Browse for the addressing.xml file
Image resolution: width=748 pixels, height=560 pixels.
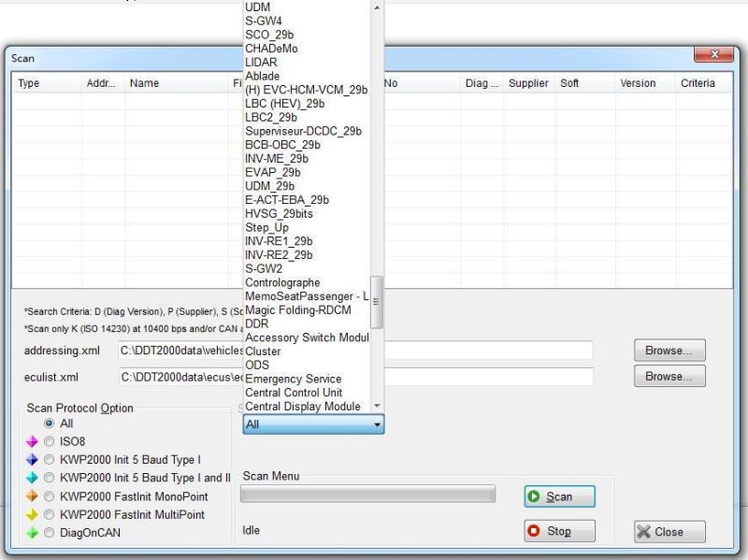[x=669, y=351]
